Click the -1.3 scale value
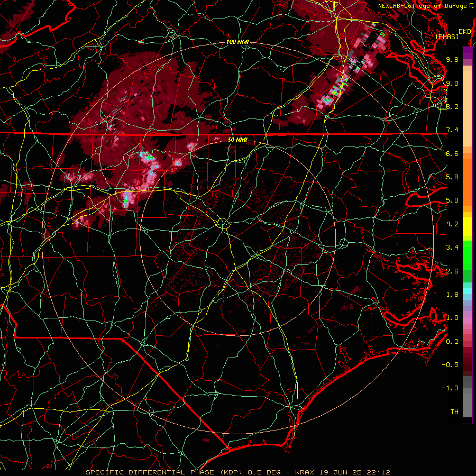476x476 pixels. [451, 388]
